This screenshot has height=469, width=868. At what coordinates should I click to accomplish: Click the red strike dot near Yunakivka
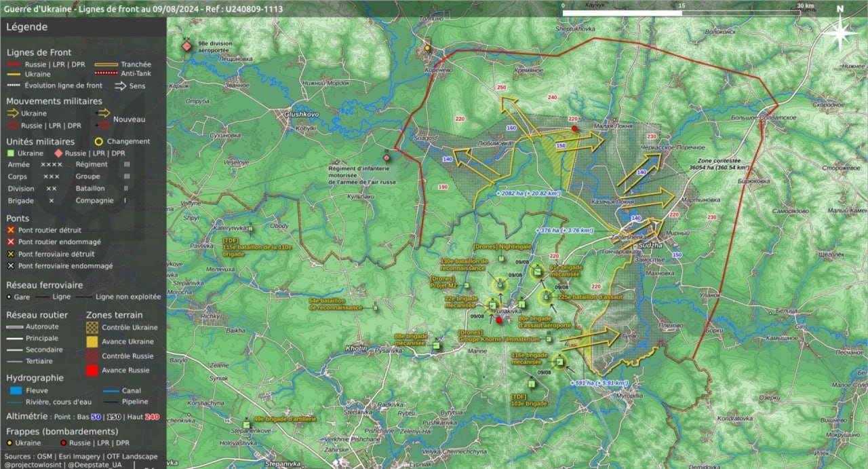499,320
